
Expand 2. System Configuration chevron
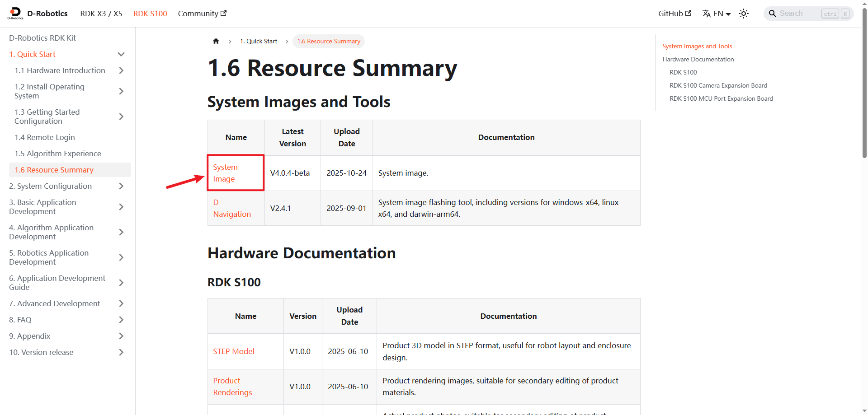pyautogui.click(x=121, y=186)
